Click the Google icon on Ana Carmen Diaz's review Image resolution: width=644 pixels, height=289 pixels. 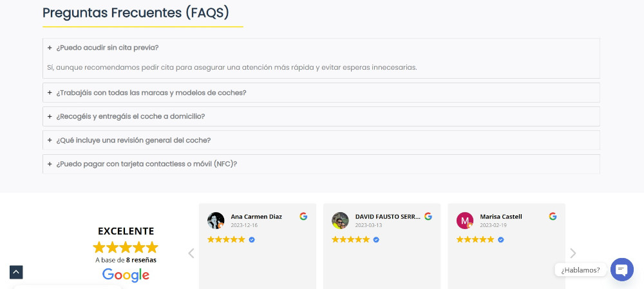(x=303, y=217)
